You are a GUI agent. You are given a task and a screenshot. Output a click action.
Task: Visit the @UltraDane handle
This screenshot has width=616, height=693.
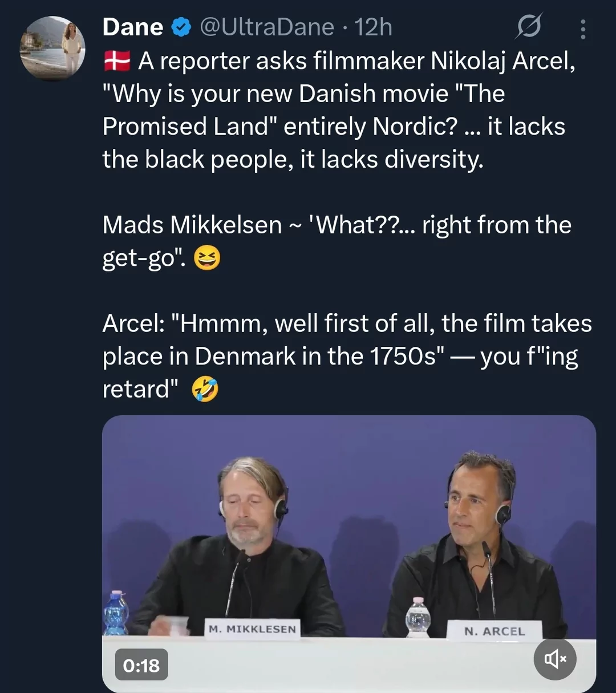[x=267, y=27]
